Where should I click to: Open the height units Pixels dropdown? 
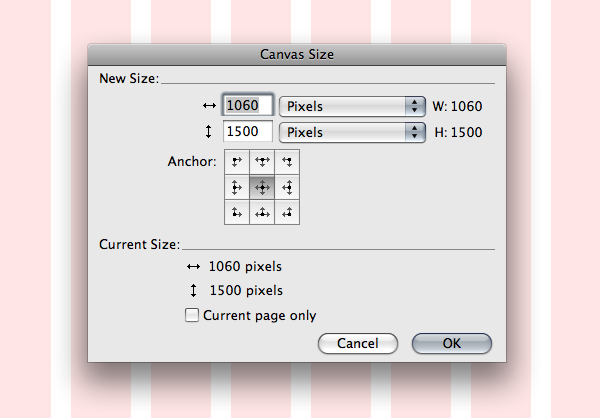coord(352,132)
